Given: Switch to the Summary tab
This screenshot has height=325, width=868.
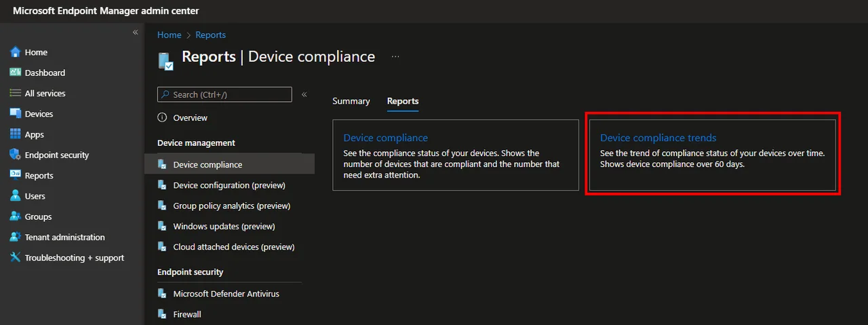Looking at the screenshot, I should click(351, 101).
